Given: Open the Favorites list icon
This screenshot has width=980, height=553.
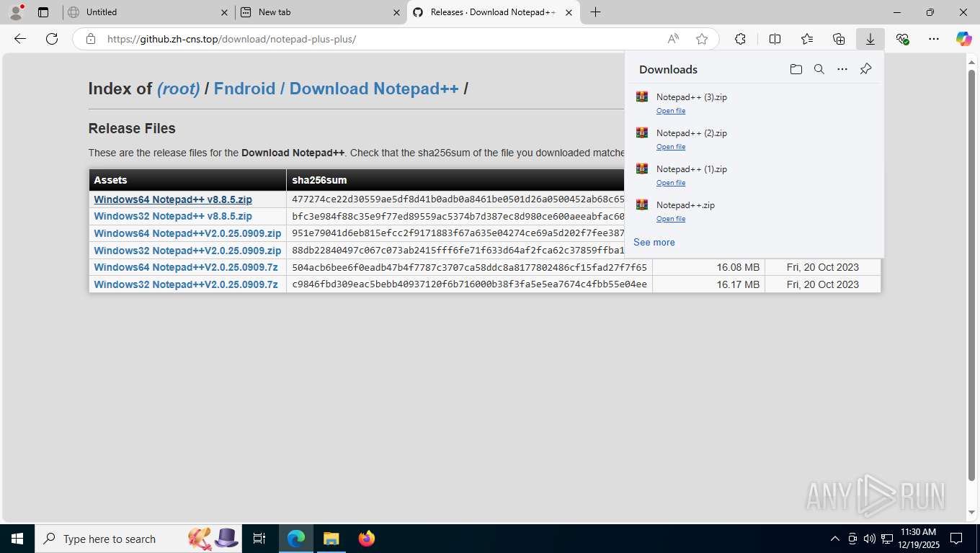Looking at the screenshot, I should coord(807,39).
